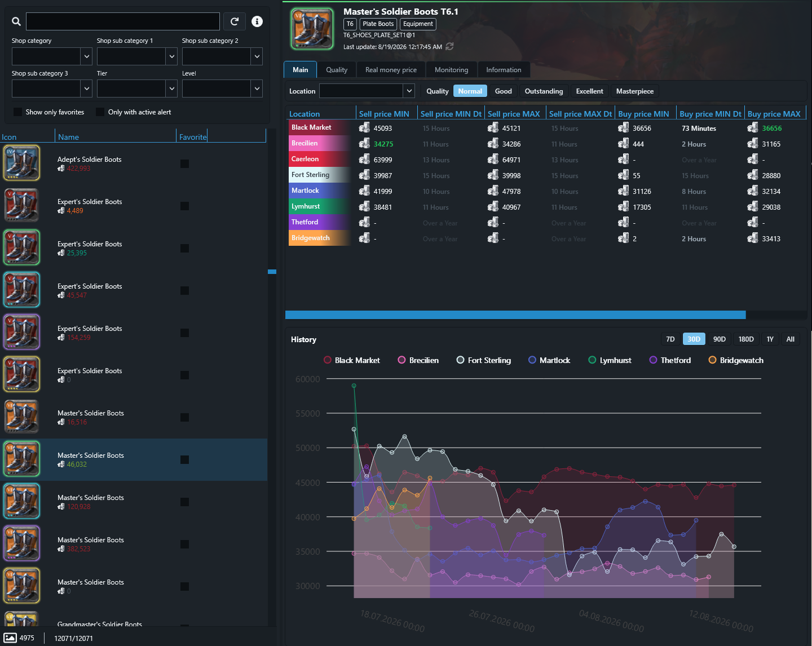Select Outstanding quality button

pyautogui.click(x=544, y=91)
